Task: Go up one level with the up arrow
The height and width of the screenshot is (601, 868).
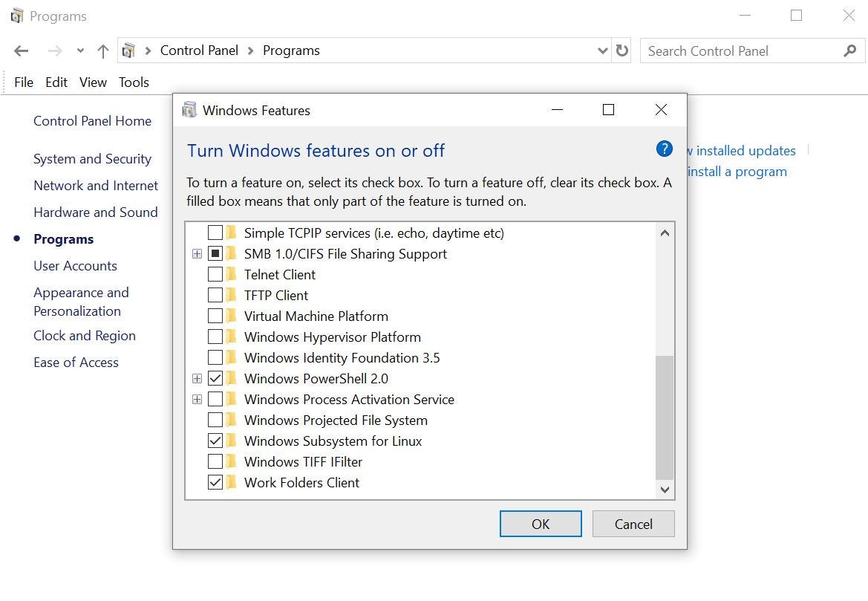Action: [x=102, y=51]
